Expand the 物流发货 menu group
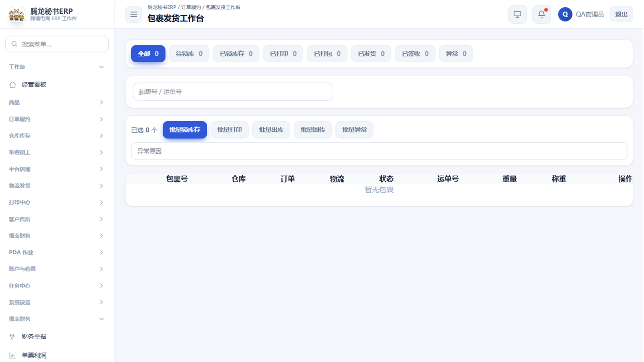The width and height of the screenshot is (644, 362). click(57, 186)
